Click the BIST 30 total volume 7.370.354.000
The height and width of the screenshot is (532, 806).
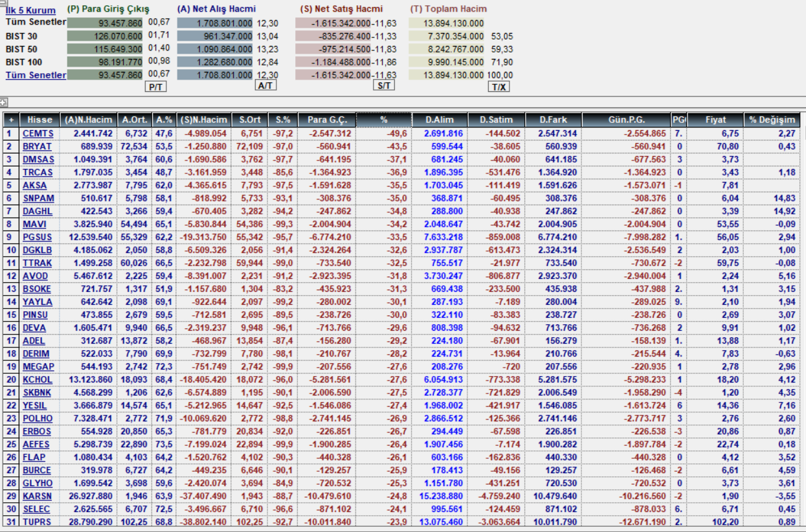447,36
